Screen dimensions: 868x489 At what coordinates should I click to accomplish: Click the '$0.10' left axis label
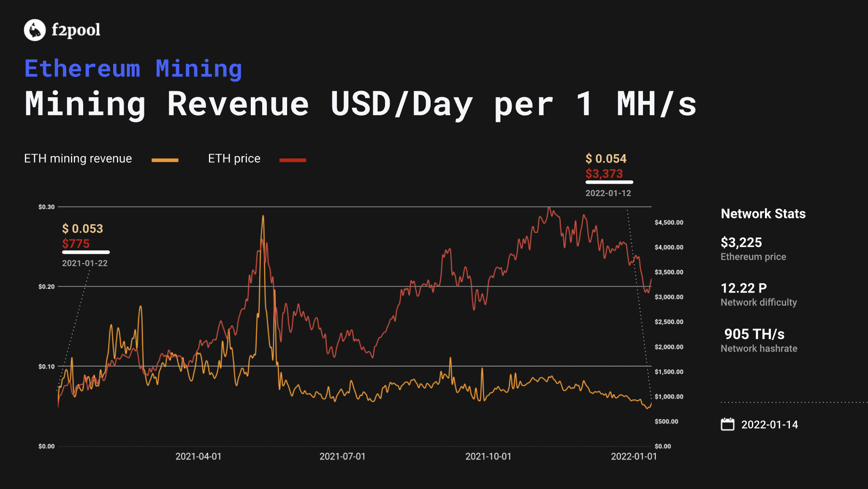tap(46, 367)
